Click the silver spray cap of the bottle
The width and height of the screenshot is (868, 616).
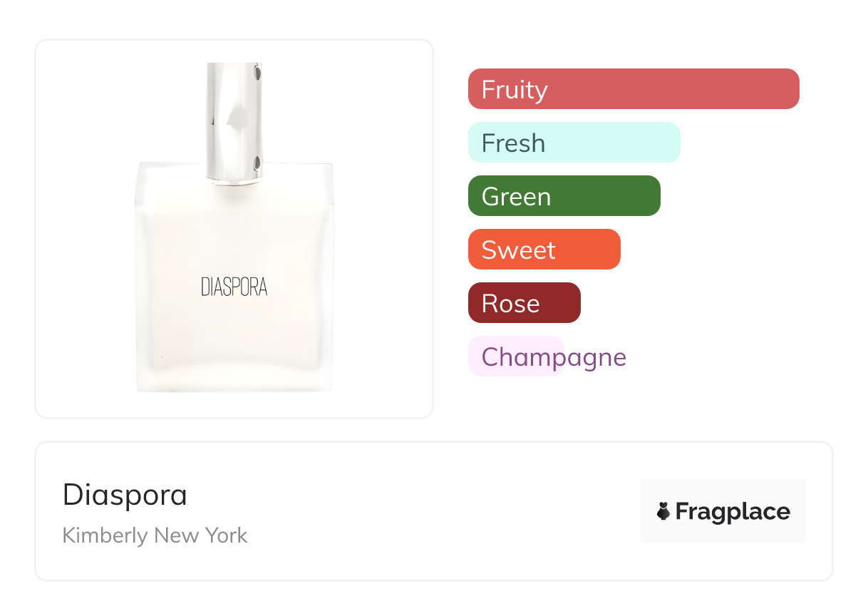click(x=234, y=121)
